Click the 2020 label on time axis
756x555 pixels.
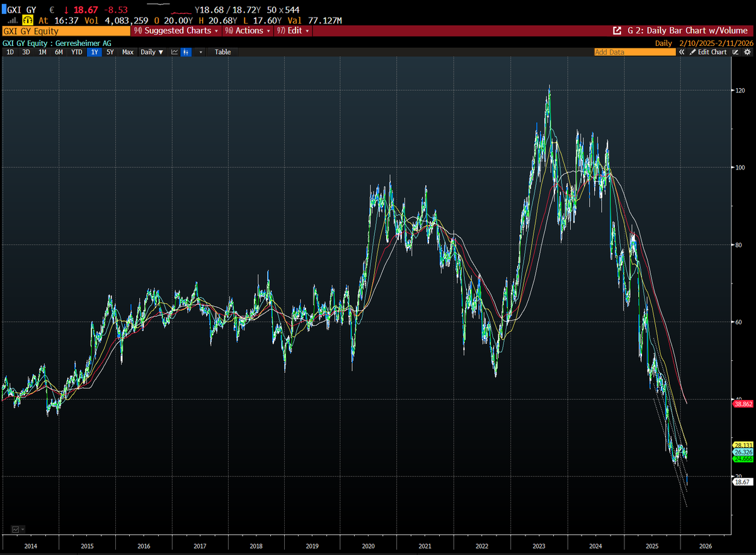click(369, 547)
